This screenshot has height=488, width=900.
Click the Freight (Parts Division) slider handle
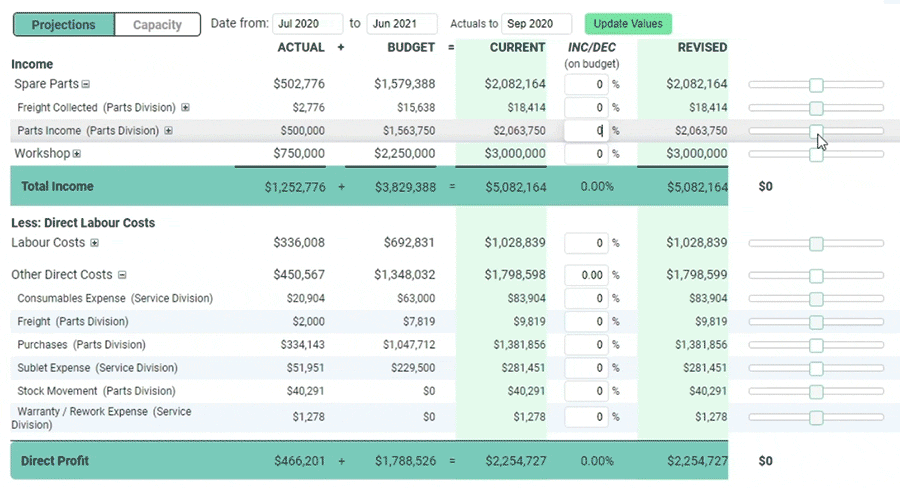point(816,323)
